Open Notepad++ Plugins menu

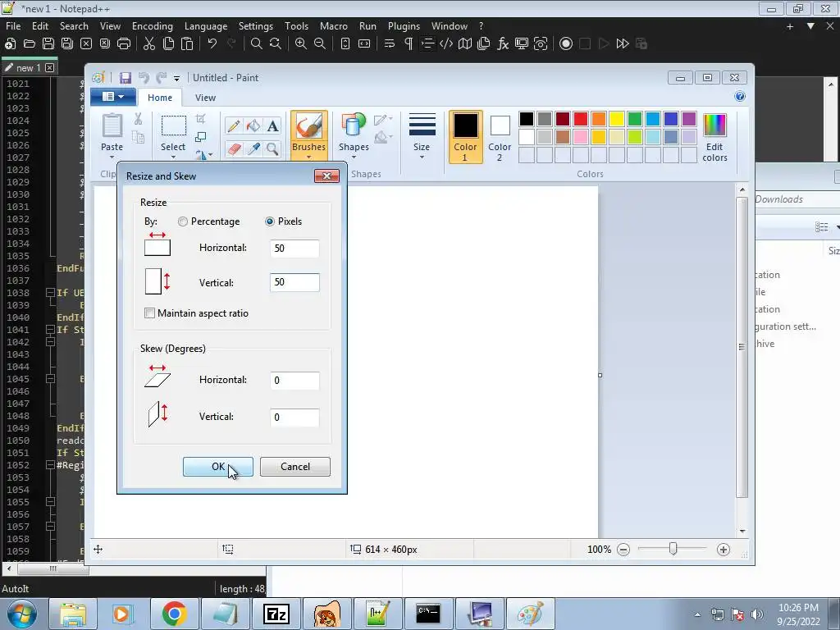(404, 26)
